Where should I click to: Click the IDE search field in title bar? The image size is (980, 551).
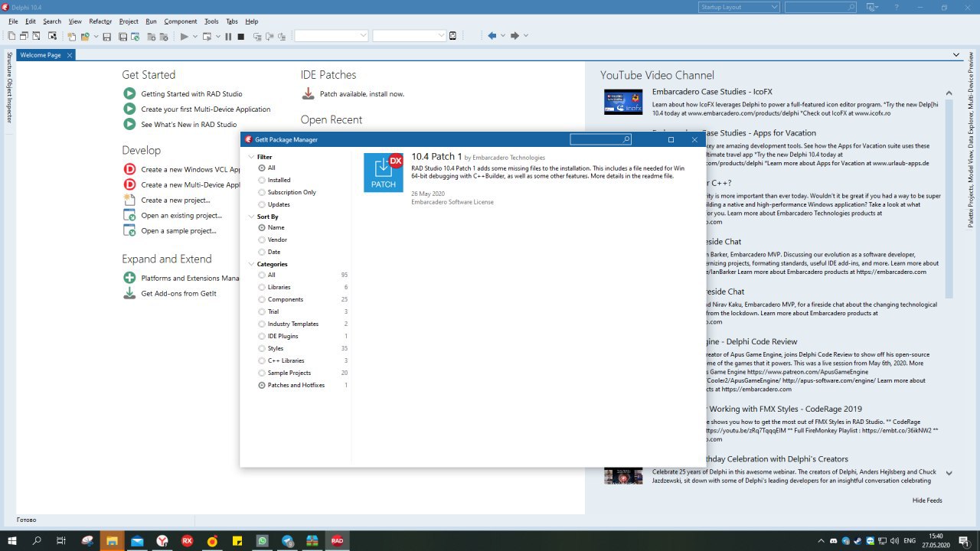pos(821,7)
